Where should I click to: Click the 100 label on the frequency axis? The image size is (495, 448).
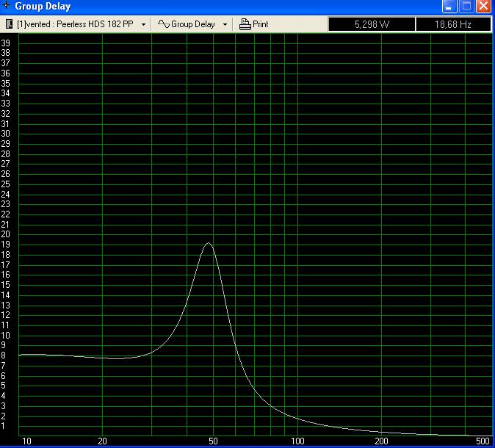(297, 441)
